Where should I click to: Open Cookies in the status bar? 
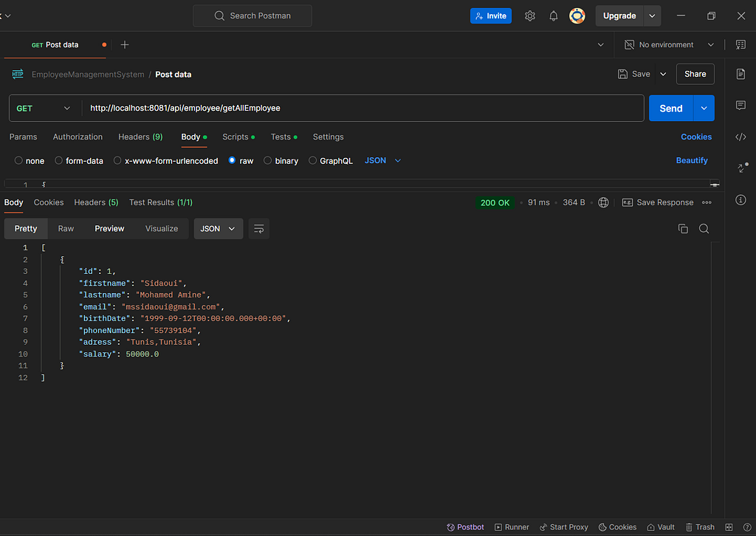618,527
